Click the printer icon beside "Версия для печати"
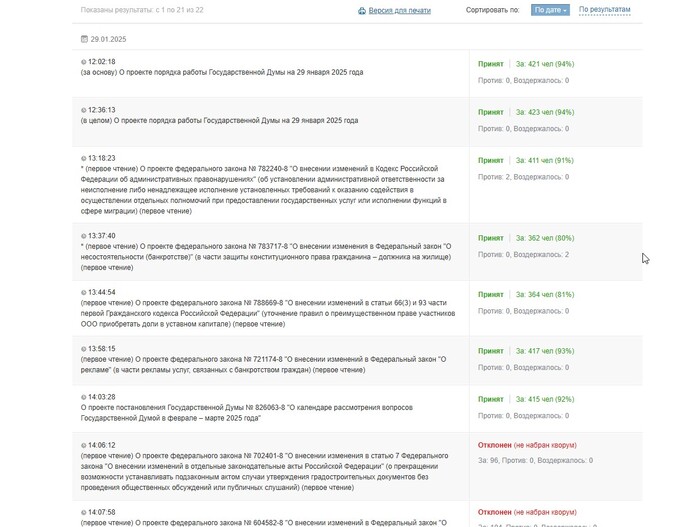 click(x=362, y=11)
